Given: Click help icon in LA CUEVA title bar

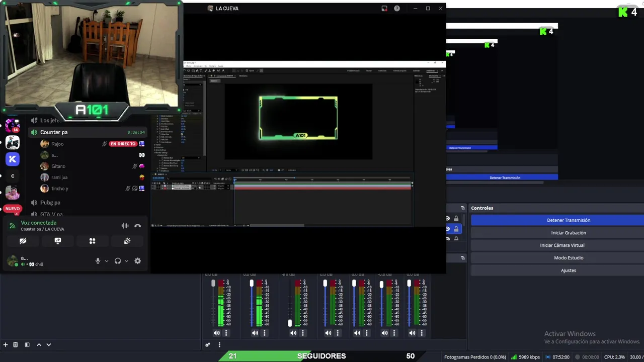Looking at the screenshot, I should 397,9.
